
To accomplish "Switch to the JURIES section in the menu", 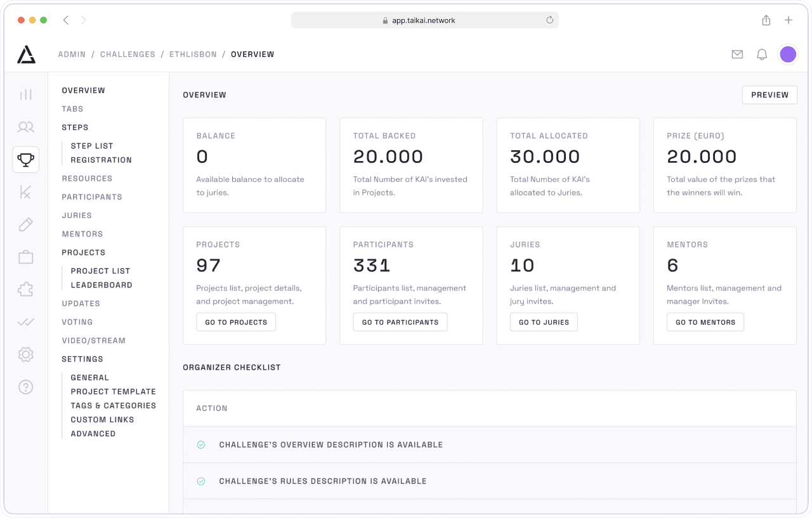I will pos(77,215).
